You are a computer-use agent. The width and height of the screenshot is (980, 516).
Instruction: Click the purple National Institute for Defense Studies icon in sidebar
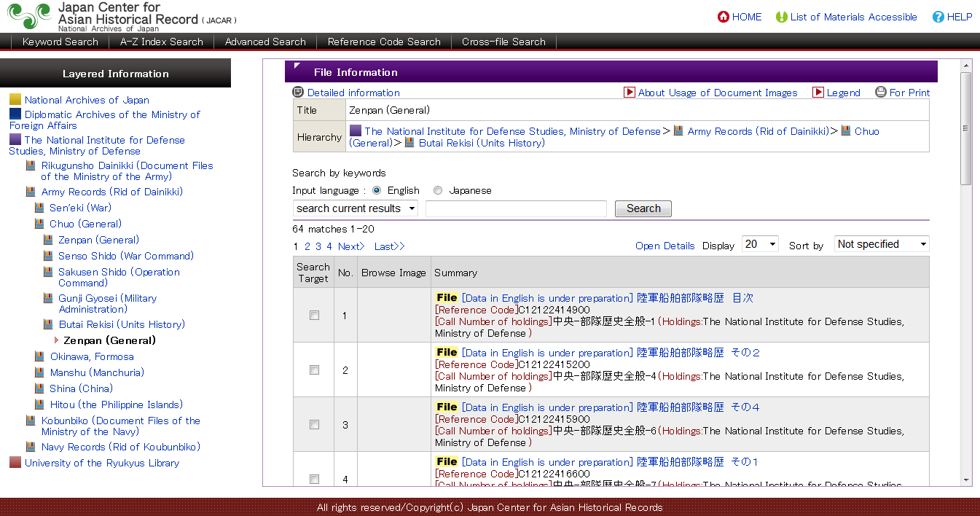pyautogui.click(x=15, y=139)
